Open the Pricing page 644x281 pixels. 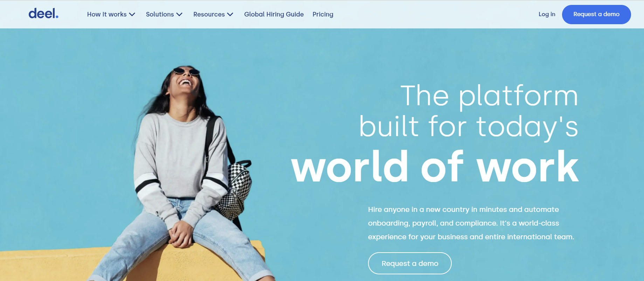(323, 14)
